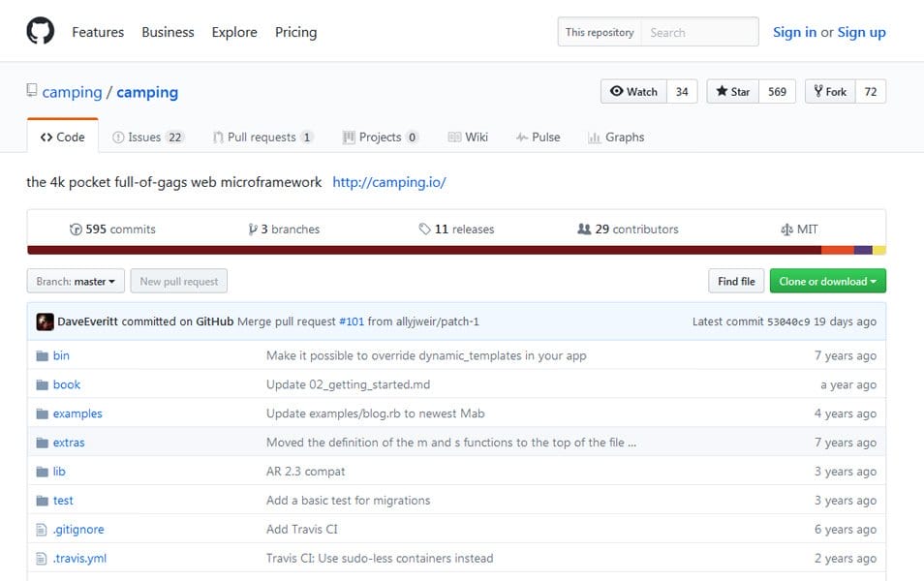Click the orange language bar segment
924x581 pixels.
838,250
